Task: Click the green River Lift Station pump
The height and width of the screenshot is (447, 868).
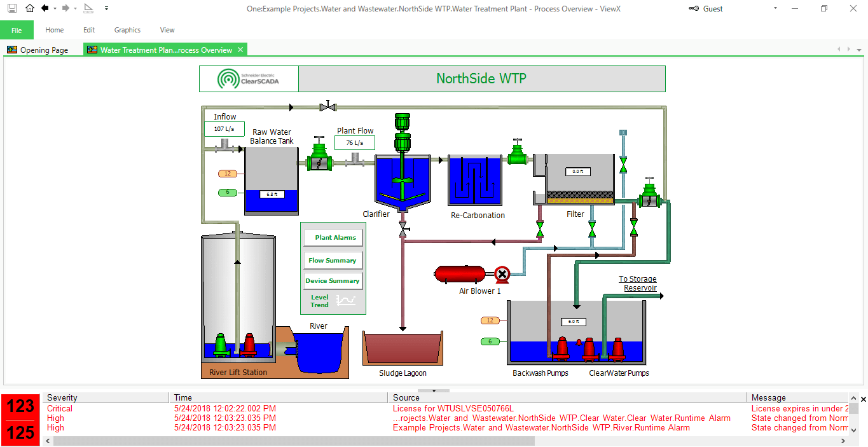Action: [222, 344]
